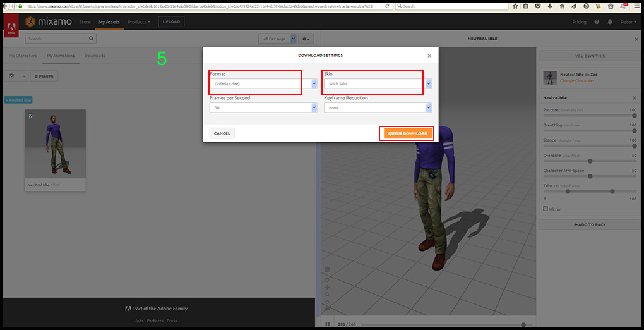Screen dimensions: 644x330
Task: Click the smiley face toolbar icon
Action: [586, 6]
